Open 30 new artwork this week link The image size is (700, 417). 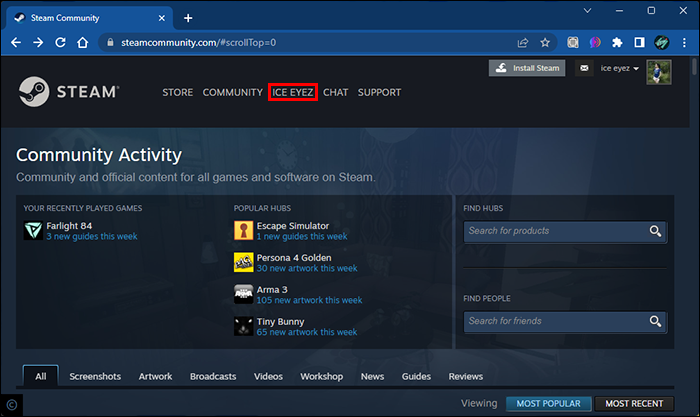pyautogui.click(x=307, y=268)
